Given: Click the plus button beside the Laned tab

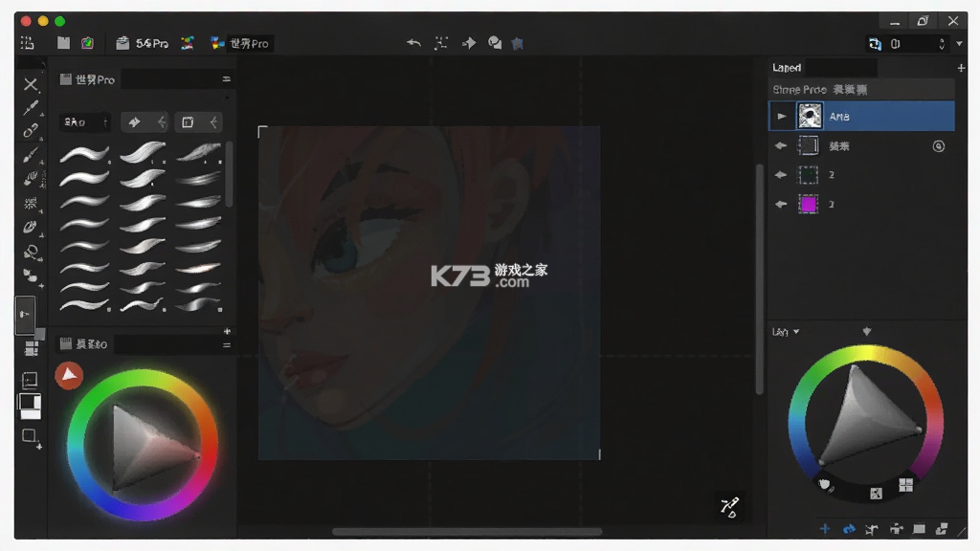Looking at the screenshot, I should pos(961,68).
